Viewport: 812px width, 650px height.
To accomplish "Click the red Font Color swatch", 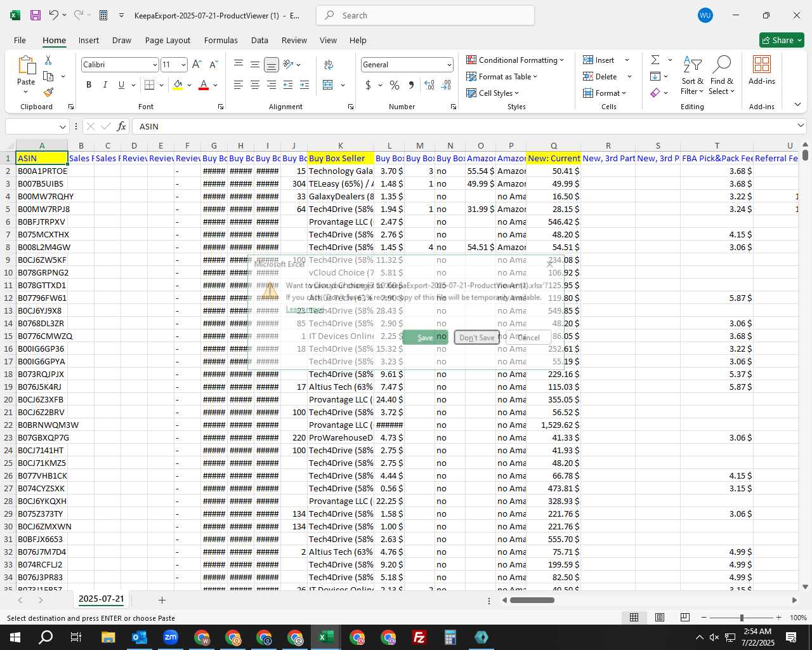I will pyautogui.click(x=204, y=85).
